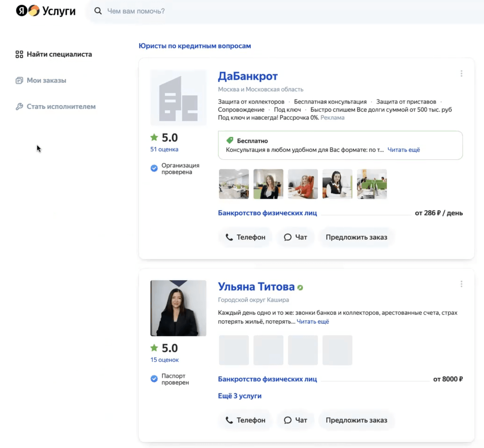
Task: Click the 'Реклама' label in the ДаБанкрот description
Action: [332, 118]
